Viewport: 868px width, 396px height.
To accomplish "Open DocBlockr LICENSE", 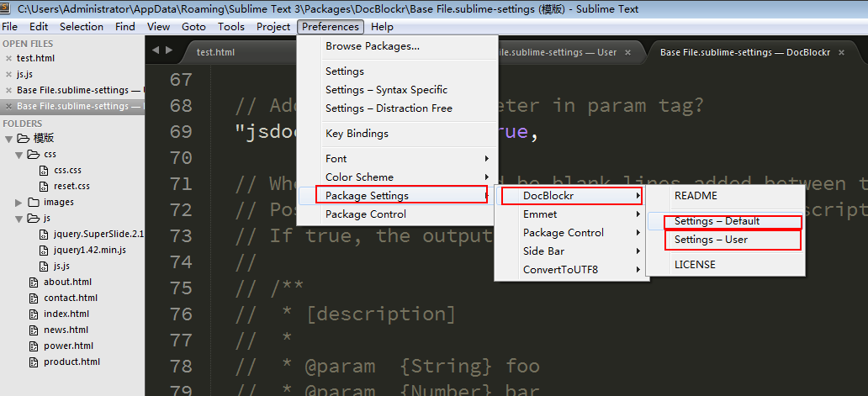I will pyautogui.click(x=726, y=265).
